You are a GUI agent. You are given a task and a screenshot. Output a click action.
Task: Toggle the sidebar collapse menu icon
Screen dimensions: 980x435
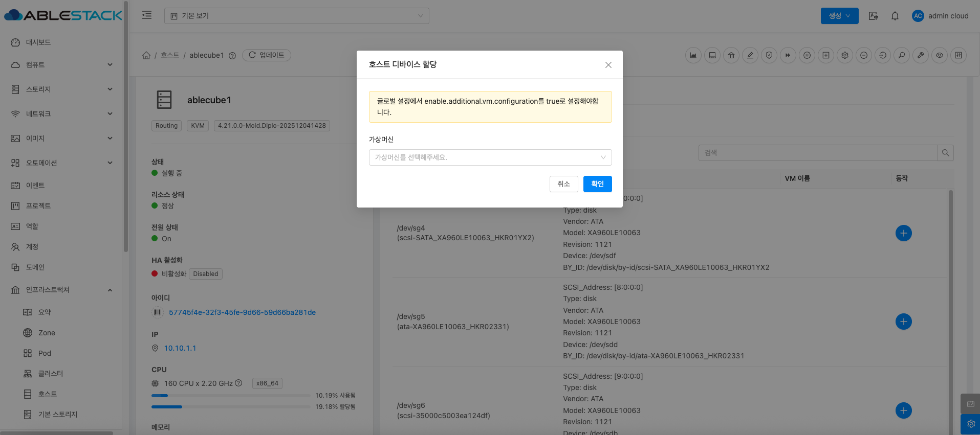point(147,15)
